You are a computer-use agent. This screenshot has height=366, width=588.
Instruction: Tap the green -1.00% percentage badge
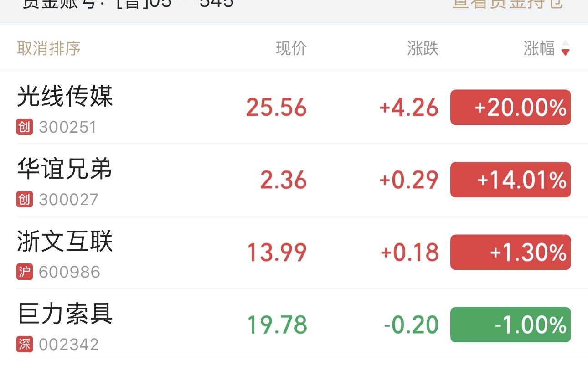coord(511,325)
